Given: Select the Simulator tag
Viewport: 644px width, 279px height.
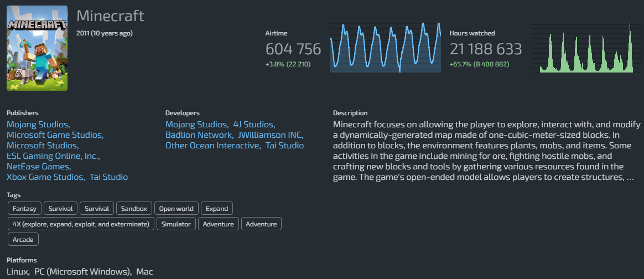Looking at the screenshot, I should click(176, 224).
